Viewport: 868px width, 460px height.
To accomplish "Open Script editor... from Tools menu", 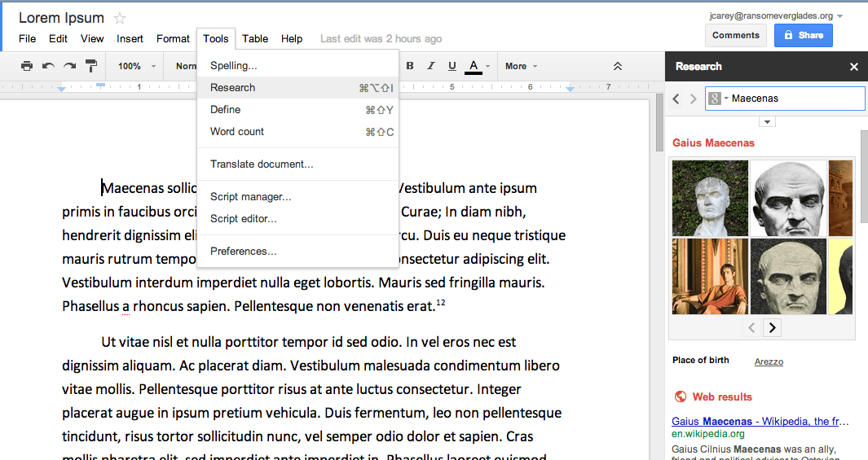I will click(297, 218).
